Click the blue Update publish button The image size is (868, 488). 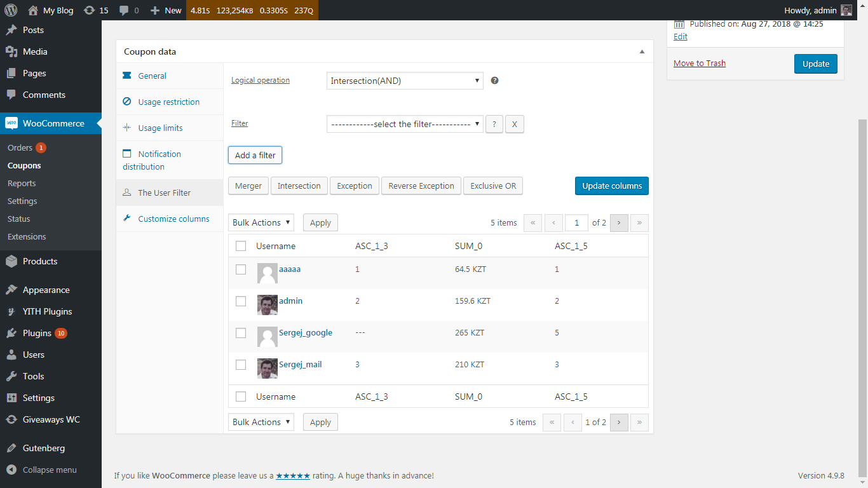click(x=816, y=64)
